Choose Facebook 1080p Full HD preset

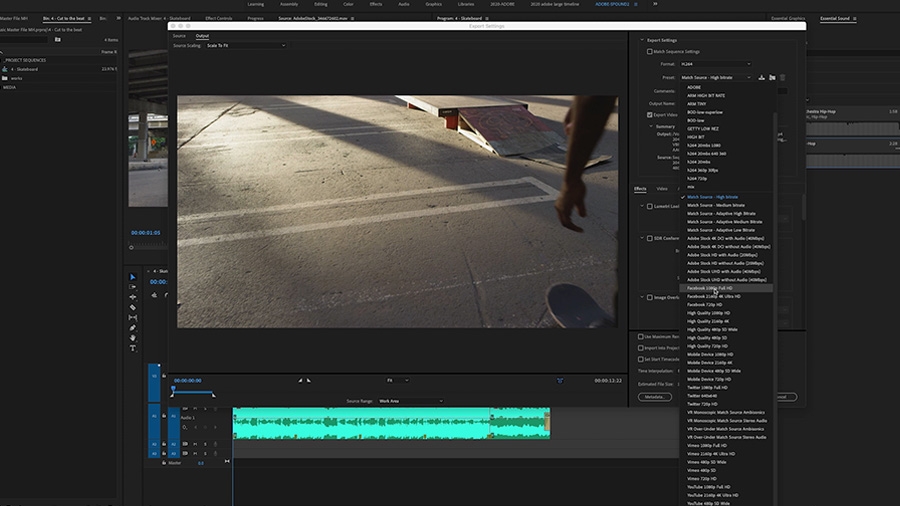(x=710, y=288)
